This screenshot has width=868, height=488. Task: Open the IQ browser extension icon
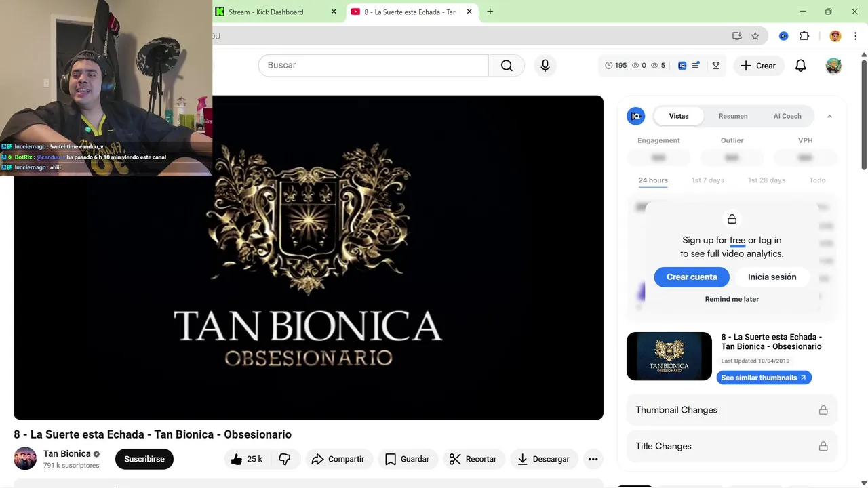tap(784, 36)
